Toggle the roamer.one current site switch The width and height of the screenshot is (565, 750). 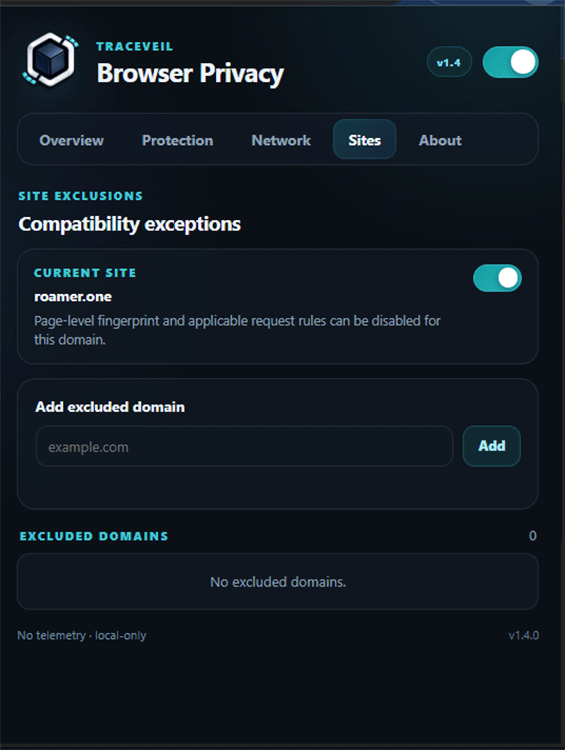[497, 278]
